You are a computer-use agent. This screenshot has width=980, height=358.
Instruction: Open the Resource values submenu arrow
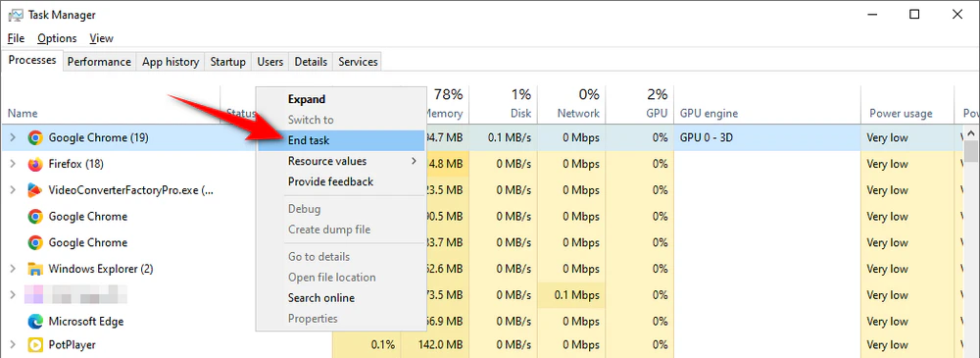(414, 162)
